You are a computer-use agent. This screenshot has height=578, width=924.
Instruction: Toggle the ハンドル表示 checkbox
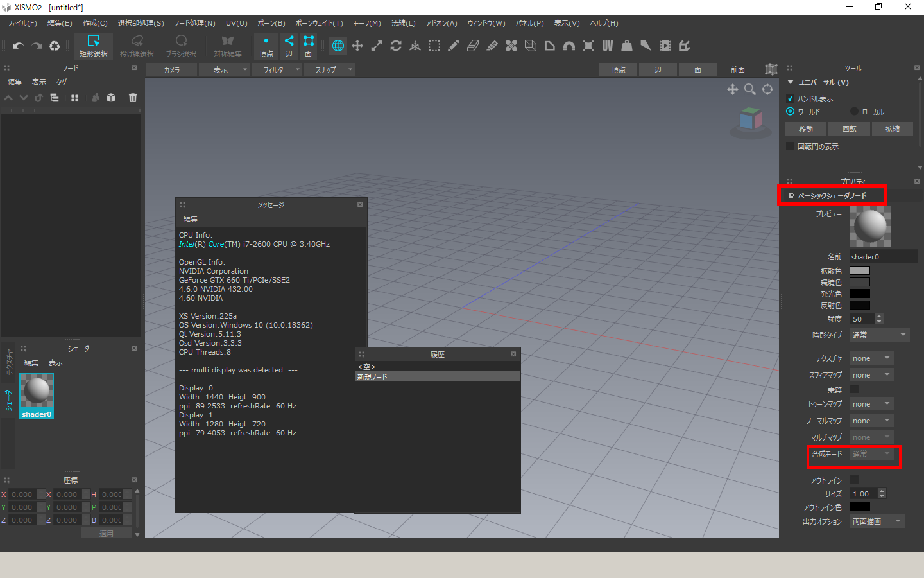tap(790, 99)
